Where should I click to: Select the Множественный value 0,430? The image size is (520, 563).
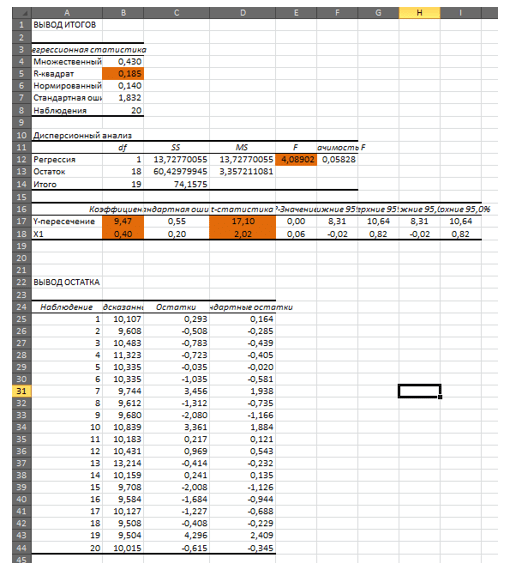coord(123,61)
